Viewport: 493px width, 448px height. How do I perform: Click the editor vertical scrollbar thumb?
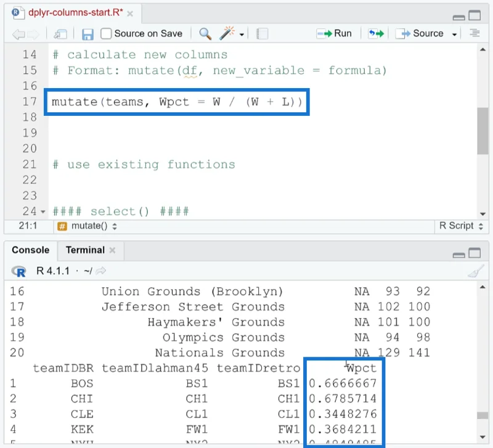point(483,131)
